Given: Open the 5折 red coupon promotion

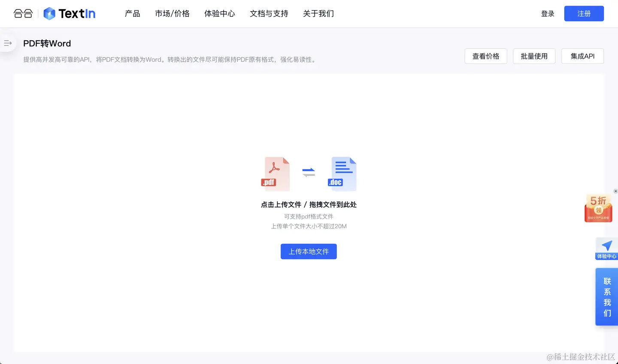Looking at the screenshot, I should [598, 208].
